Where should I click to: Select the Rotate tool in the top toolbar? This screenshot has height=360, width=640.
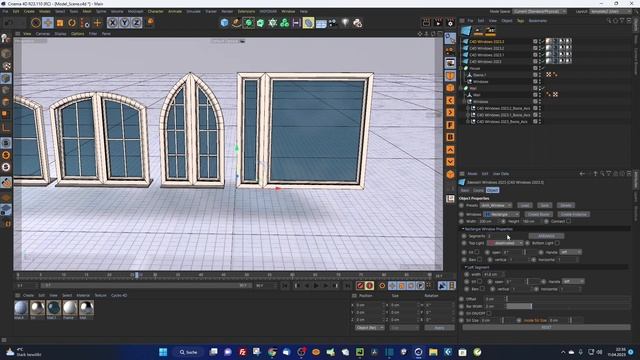[x=72, y=23]
